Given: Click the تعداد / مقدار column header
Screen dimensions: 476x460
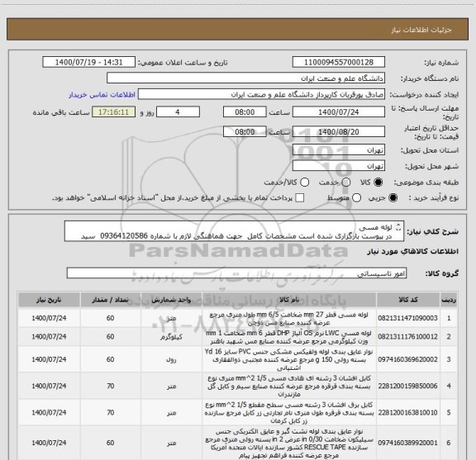Looking at the screenshot, I should click(110, 300).
